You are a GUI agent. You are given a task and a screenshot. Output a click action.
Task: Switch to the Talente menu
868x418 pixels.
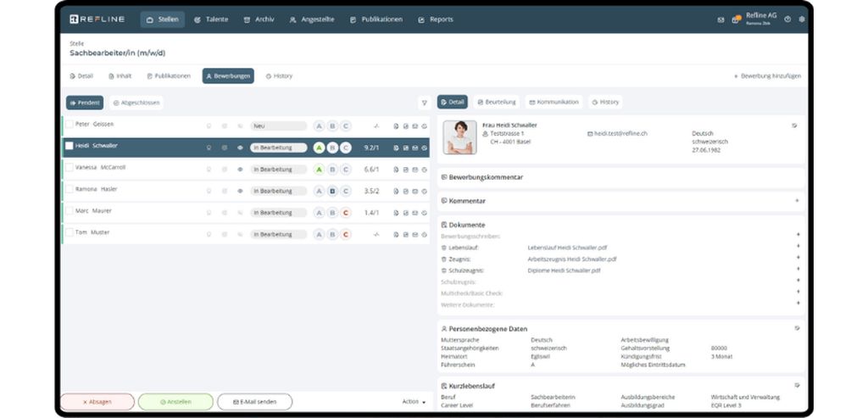click(x=210, y=19)
